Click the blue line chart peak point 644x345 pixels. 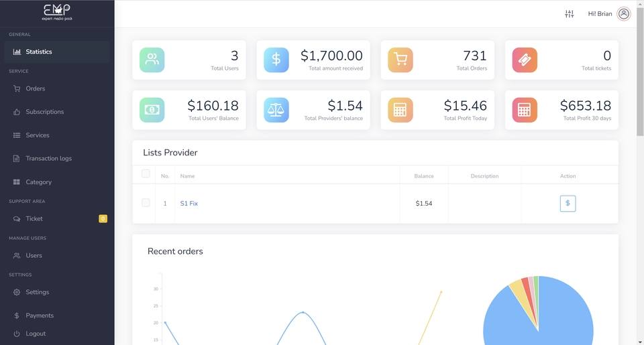click(x=303, y=312)
